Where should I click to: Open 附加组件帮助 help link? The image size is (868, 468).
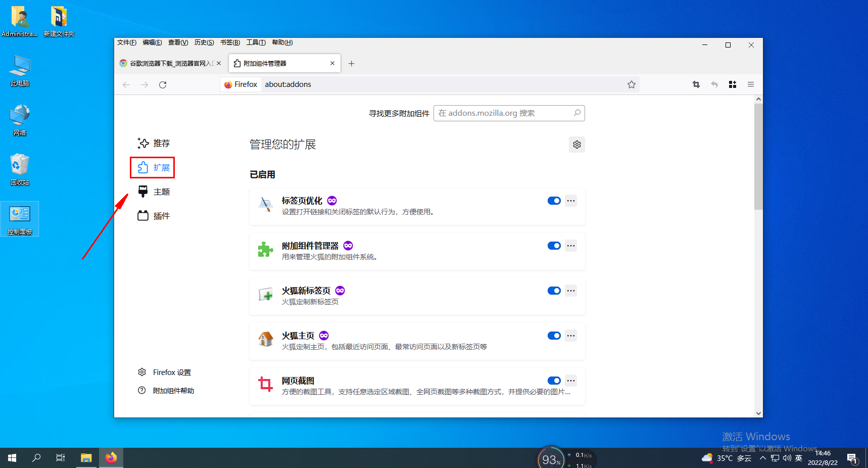(166, 391)
